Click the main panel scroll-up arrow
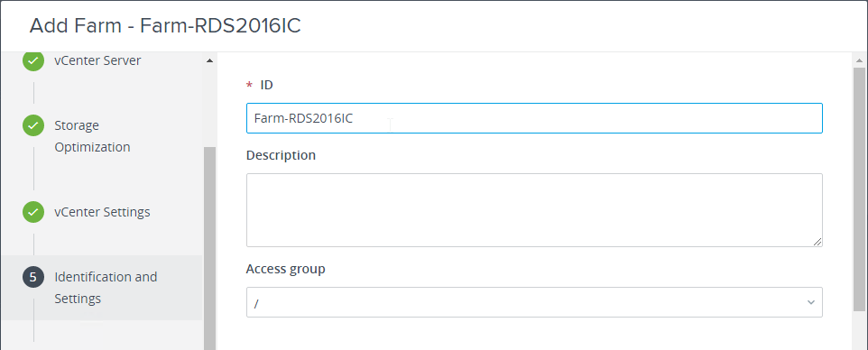This screenshot has height=350, width=868. click(859, 60)
